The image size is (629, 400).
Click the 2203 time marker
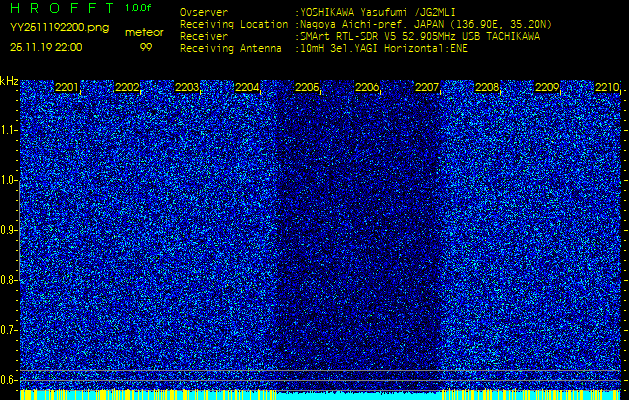pos(187,87)
